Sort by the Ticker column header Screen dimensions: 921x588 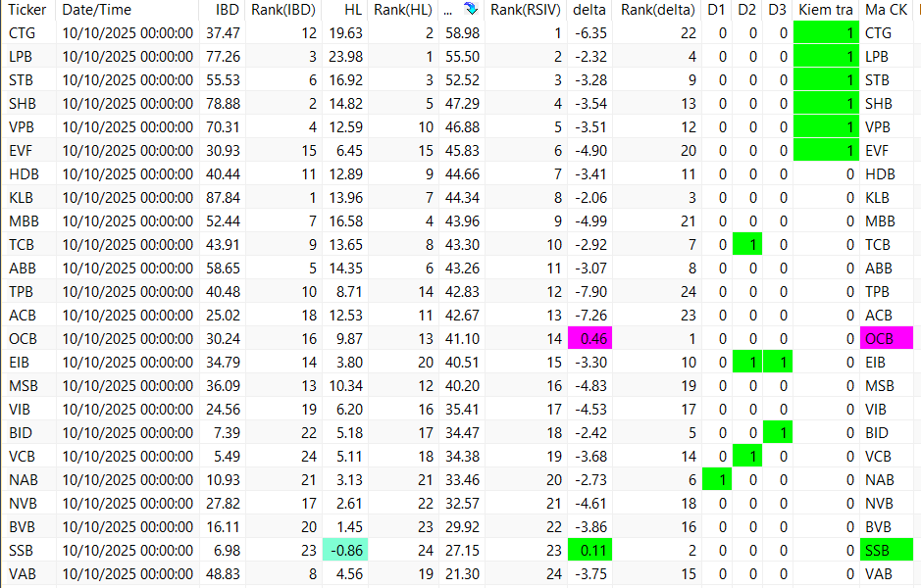(x=27, y=10)
